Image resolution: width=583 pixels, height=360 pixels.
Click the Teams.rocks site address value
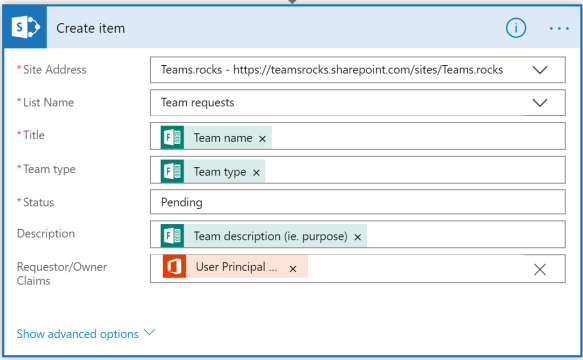coord(332,70)
